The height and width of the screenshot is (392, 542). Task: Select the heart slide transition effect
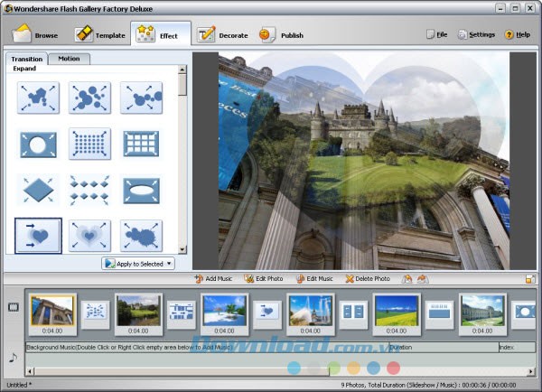tap(38, 235)
